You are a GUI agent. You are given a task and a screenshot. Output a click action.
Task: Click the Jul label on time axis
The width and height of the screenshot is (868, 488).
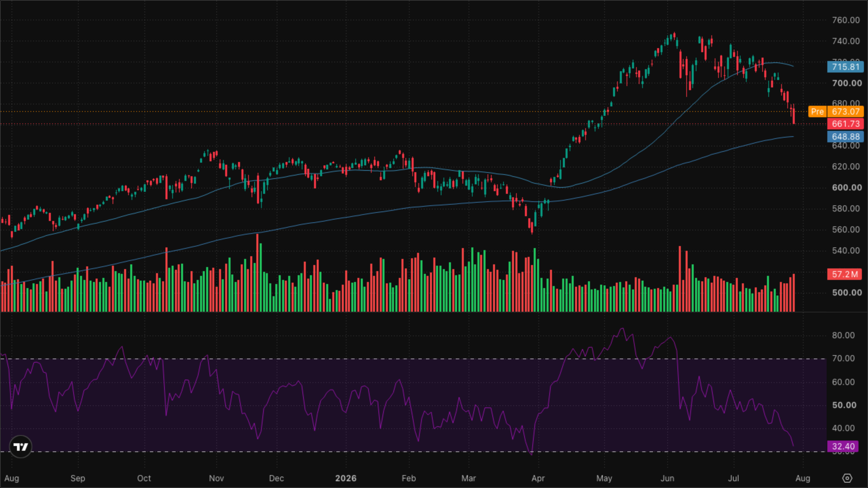(733, 478)
